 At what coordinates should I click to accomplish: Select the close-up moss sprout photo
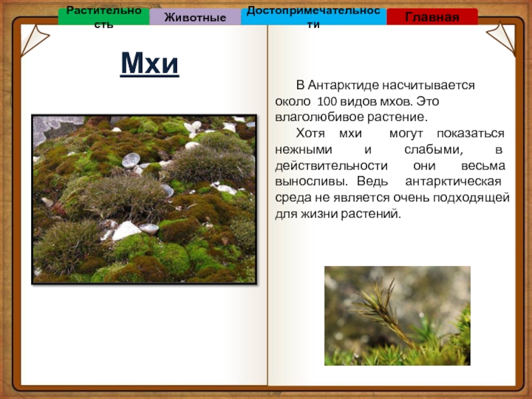click(x=397, y=315)
